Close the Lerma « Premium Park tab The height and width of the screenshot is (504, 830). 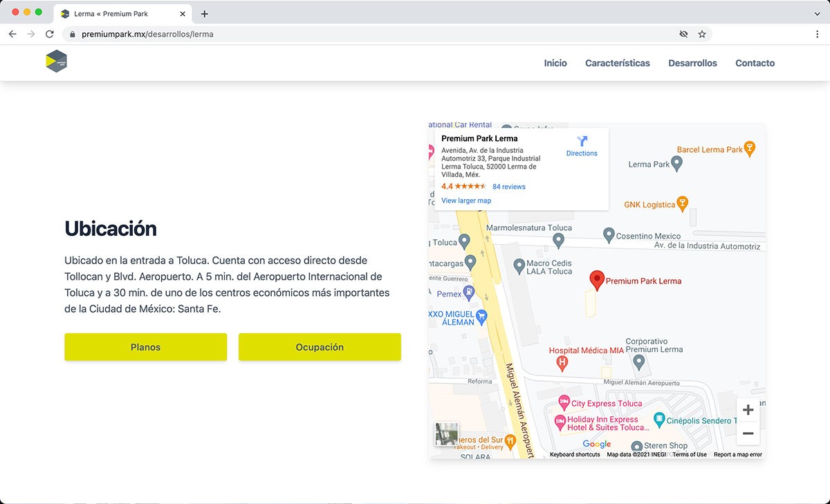click(182, 14)
